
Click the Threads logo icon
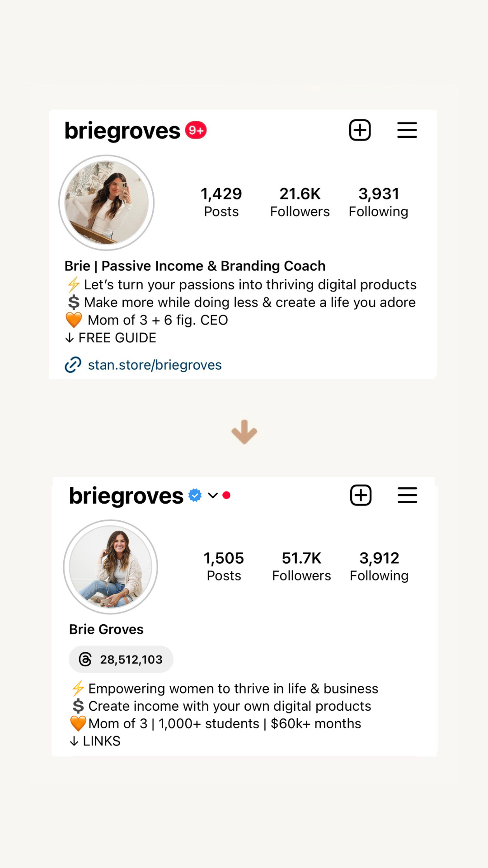85,659
